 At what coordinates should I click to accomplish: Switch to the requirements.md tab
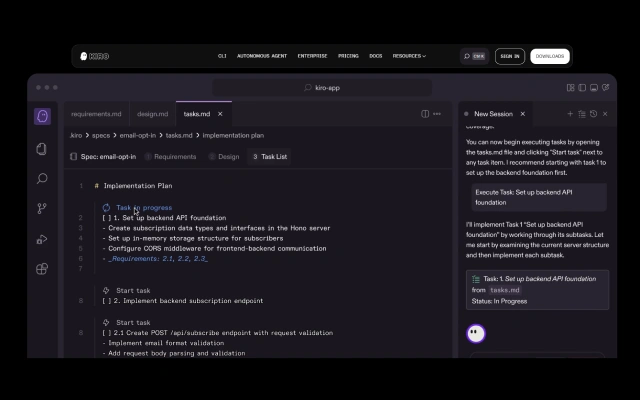click(x=96, y=114)
